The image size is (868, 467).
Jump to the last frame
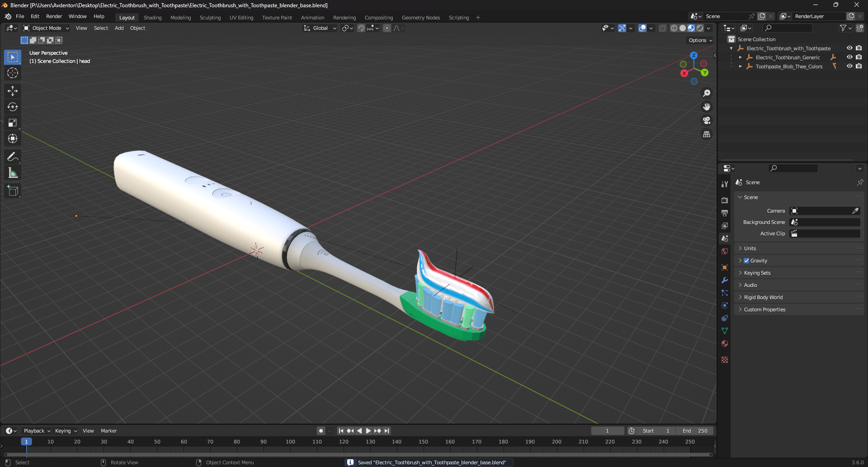[387, 431]
